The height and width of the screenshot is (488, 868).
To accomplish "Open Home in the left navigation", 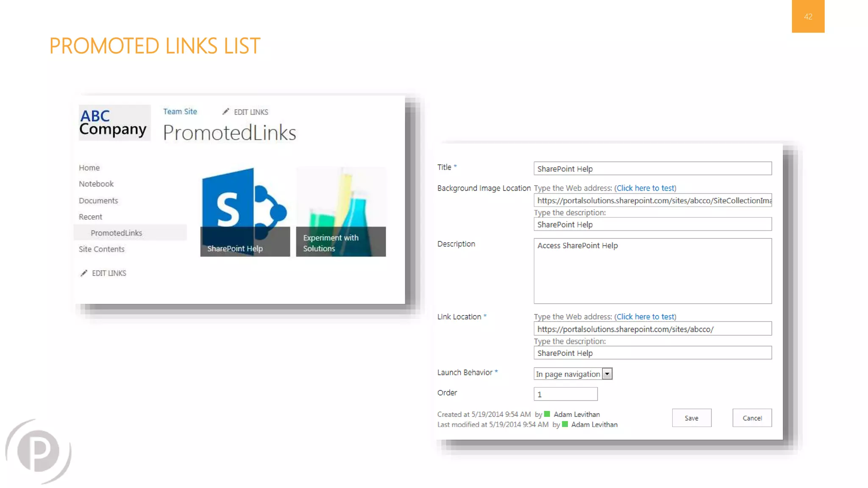I will point(89,168).
